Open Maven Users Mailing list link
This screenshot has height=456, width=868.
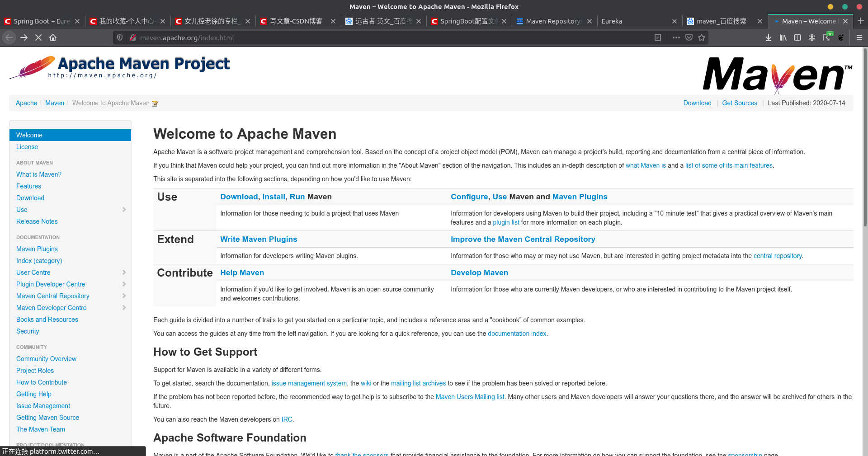tap(470, 397)
